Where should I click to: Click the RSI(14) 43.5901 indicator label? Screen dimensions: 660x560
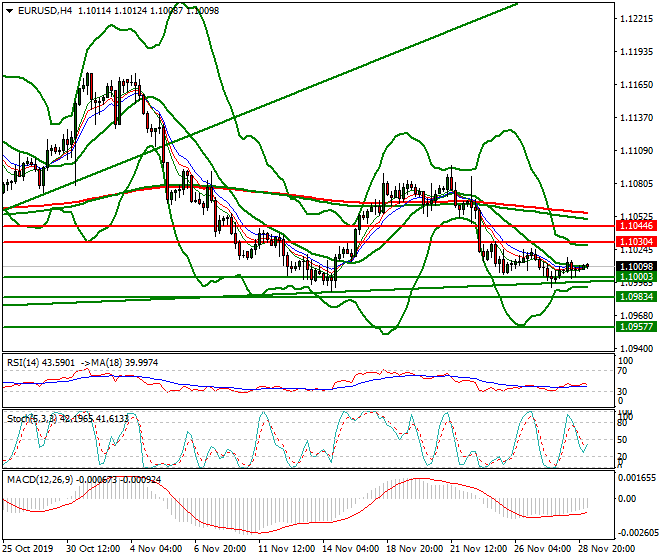tap(41, 363)
